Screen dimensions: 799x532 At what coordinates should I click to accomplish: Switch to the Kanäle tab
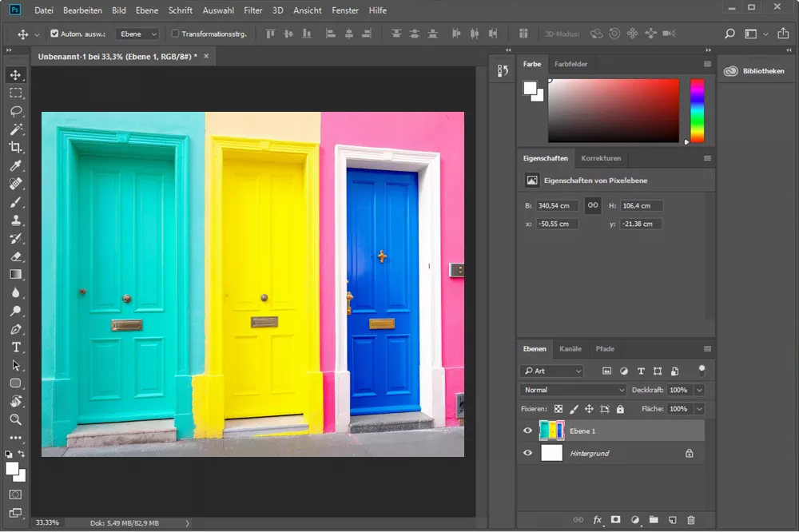click(570, 348)
